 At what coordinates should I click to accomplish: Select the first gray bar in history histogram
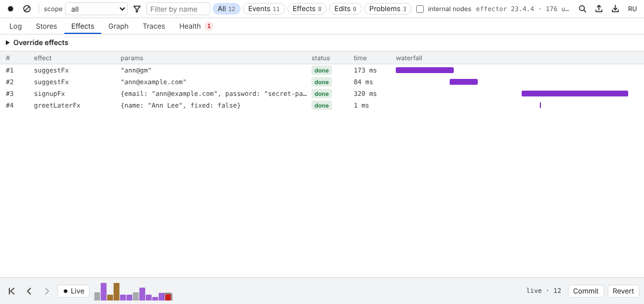tap(97, 296)
